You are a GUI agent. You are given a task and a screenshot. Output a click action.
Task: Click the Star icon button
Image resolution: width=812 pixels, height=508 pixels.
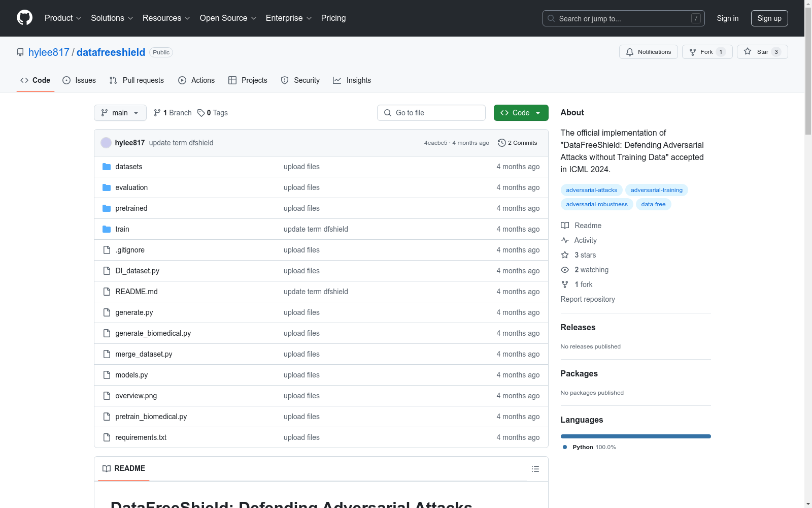point(748,52)
